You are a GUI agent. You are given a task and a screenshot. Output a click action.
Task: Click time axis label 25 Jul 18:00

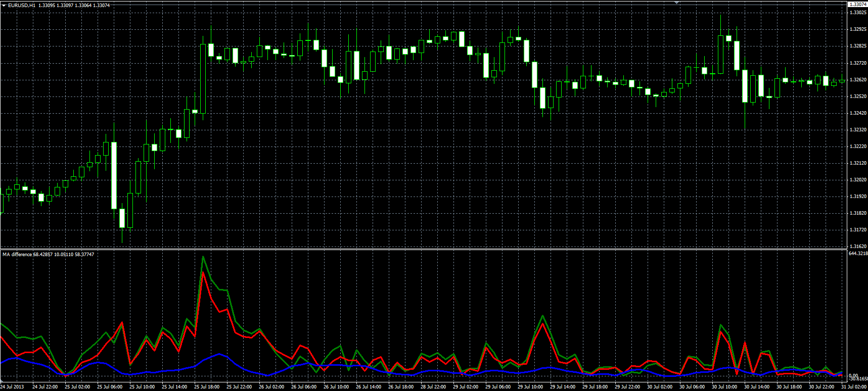tap(207, 387)
